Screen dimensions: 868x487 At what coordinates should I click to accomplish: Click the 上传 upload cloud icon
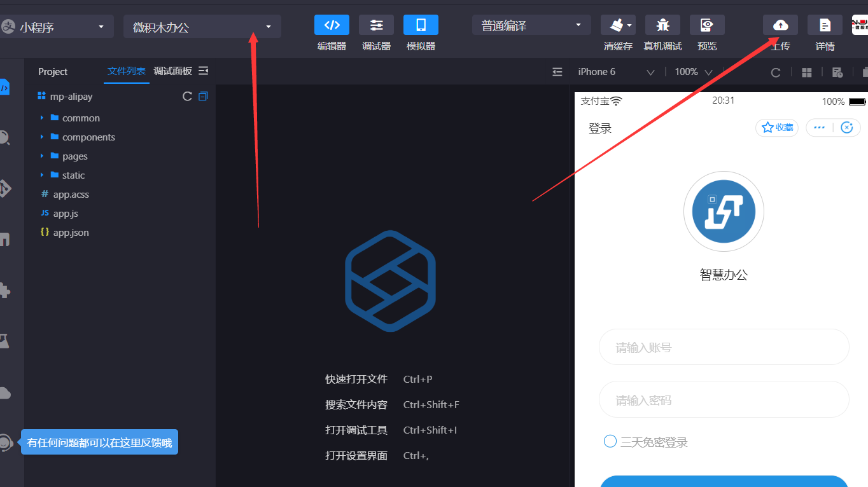(780, 25)
